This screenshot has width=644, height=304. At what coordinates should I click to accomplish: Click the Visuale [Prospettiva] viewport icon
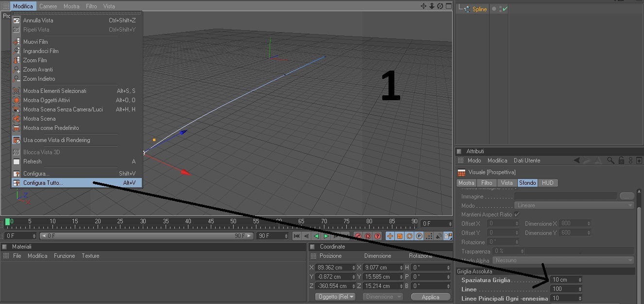462,172
